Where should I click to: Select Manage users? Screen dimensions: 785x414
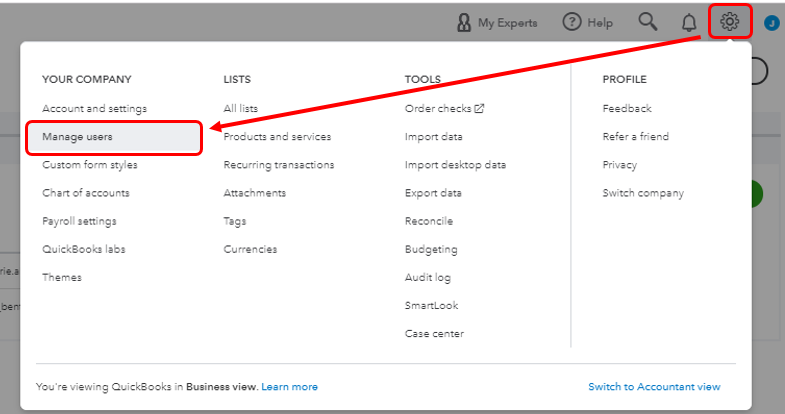click(114, 137)
